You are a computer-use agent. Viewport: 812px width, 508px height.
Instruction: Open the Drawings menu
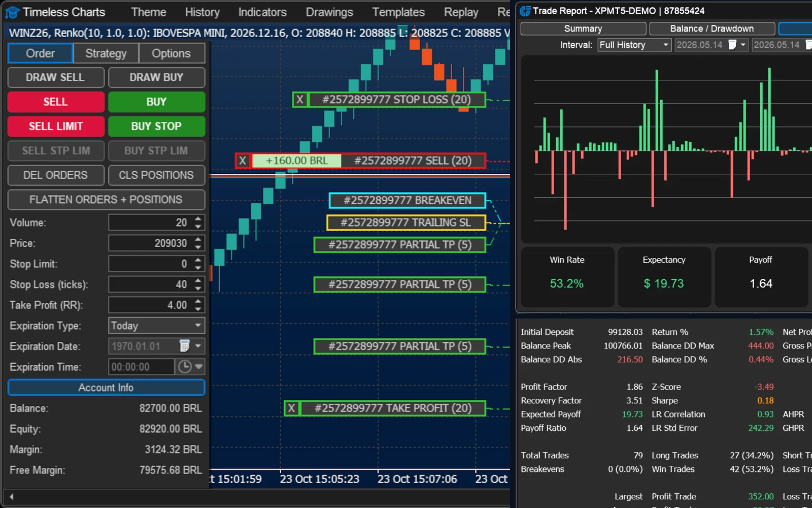click(329, 12)
